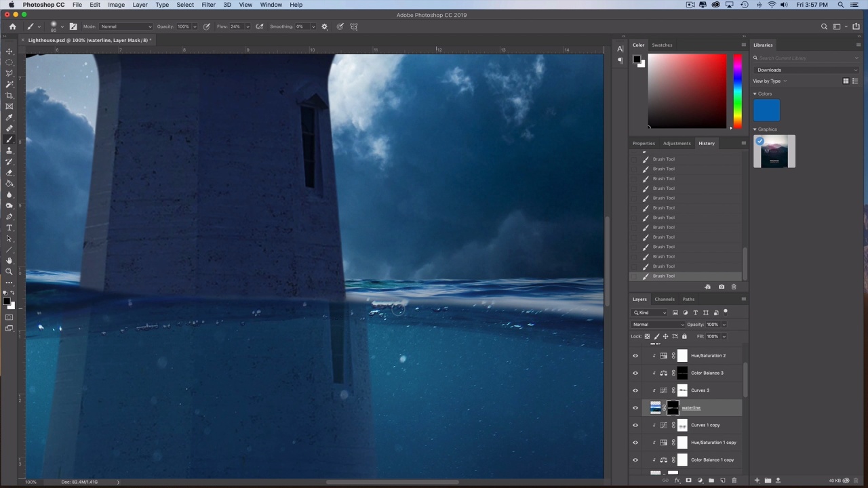Click the hue spectrum slider strip
This screenshot has height=488, width=868.
(737, 91)
